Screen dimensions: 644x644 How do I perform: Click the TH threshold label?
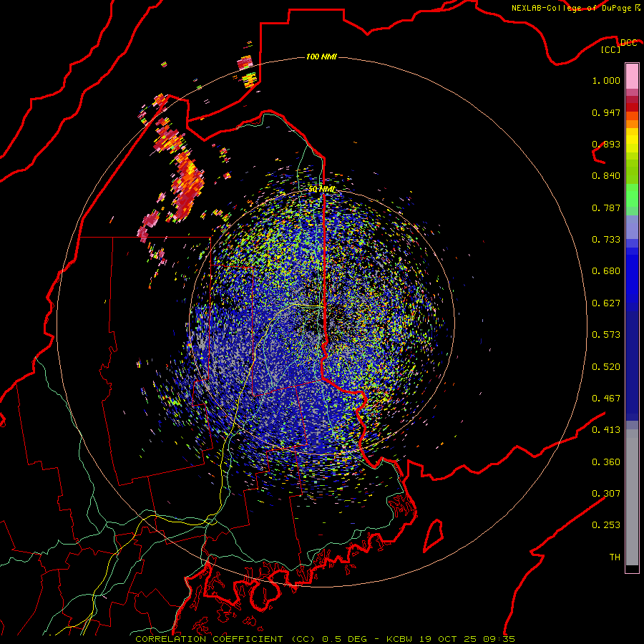tap(615, 557)
